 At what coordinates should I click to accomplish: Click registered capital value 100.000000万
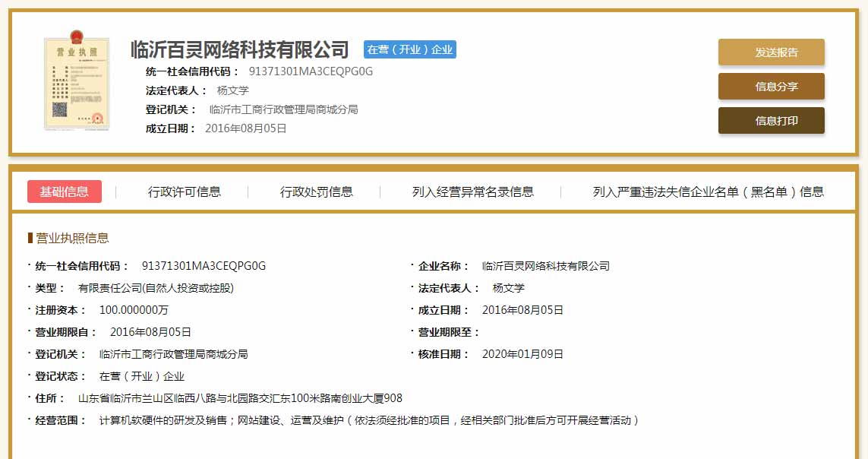point(134,310)
